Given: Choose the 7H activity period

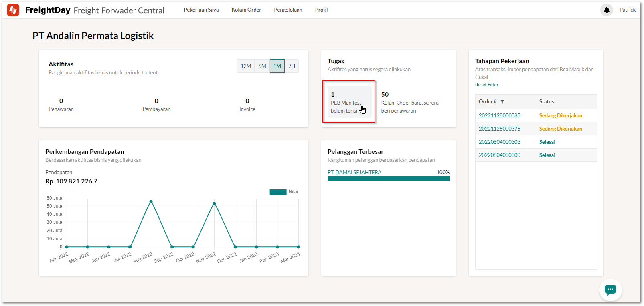Looking at the screenshot, I should 292,66.
